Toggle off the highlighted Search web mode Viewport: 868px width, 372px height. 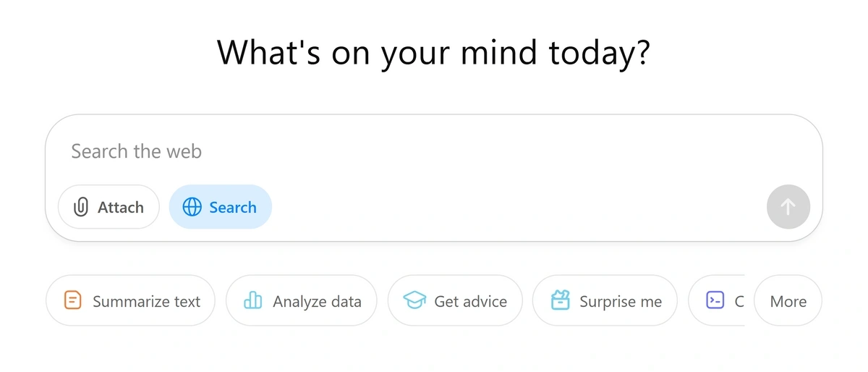(221, 207)
